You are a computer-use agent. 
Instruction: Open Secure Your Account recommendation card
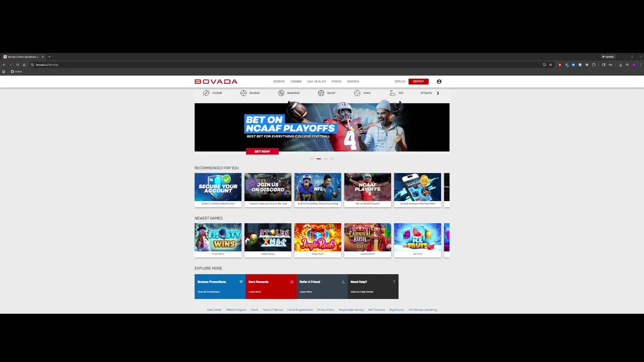click(218, 190)
